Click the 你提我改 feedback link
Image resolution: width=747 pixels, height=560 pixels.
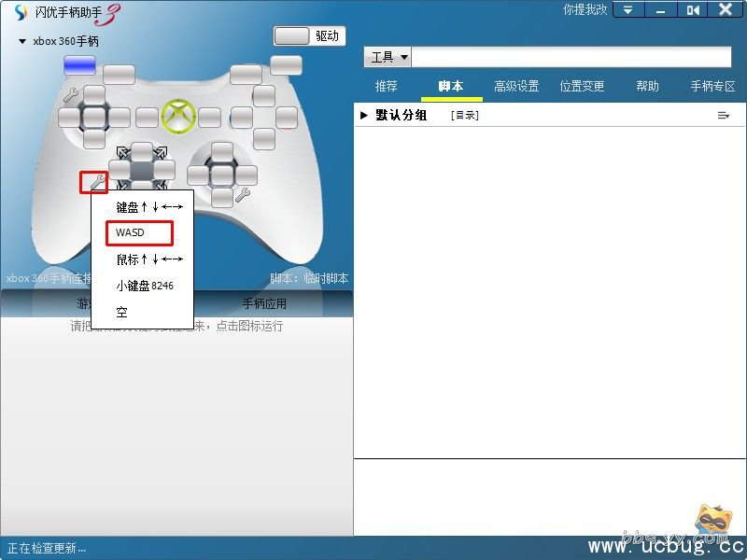(x=585, y=9)
